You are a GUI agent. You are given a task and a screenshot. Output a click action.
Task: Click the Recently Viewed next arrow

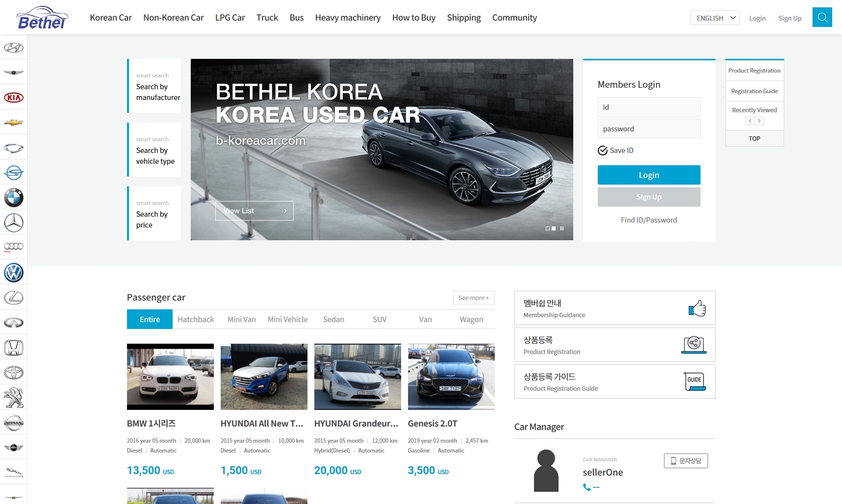[760, 121]
